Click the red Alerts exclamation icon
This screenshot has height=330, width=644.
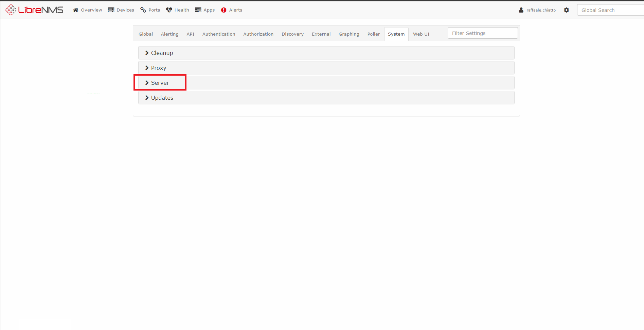click(x=223, y=10)
